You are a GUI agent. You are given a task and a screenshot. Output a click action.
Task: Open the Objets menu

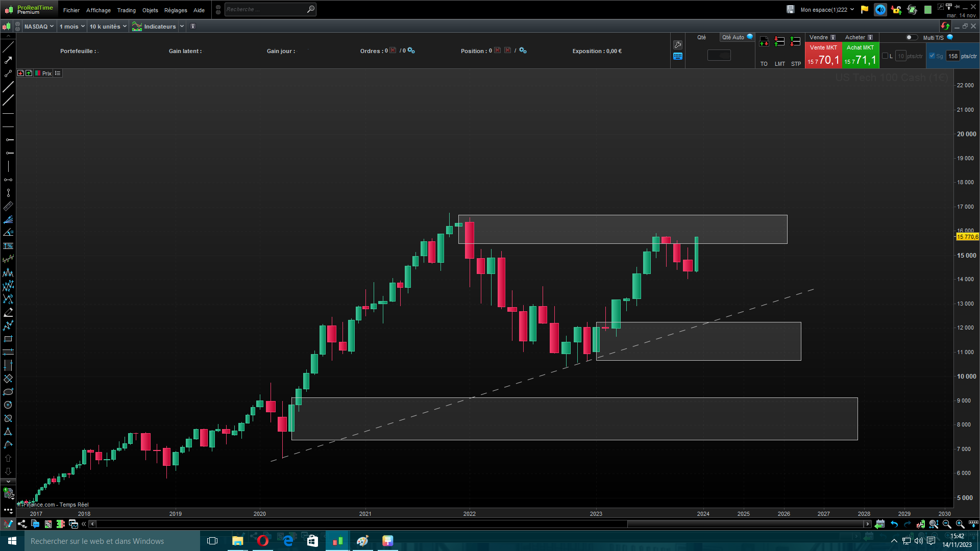coord(150,10)
